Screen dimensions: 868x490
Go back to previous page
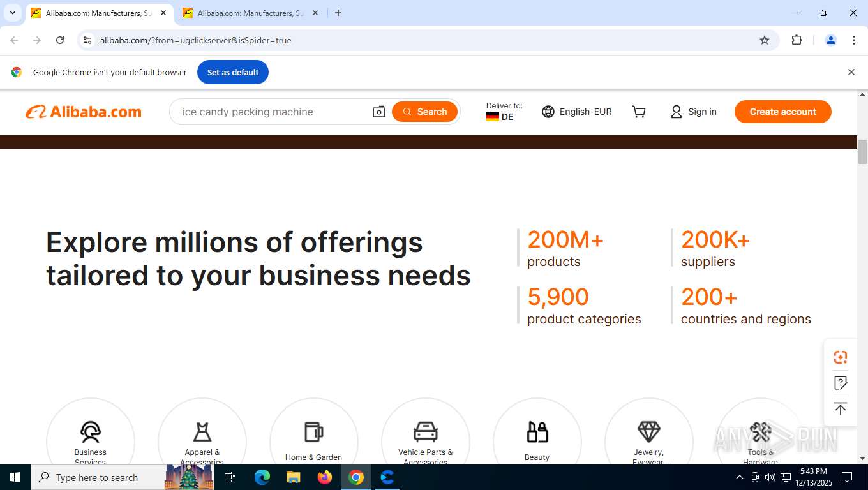click(14, 40)
